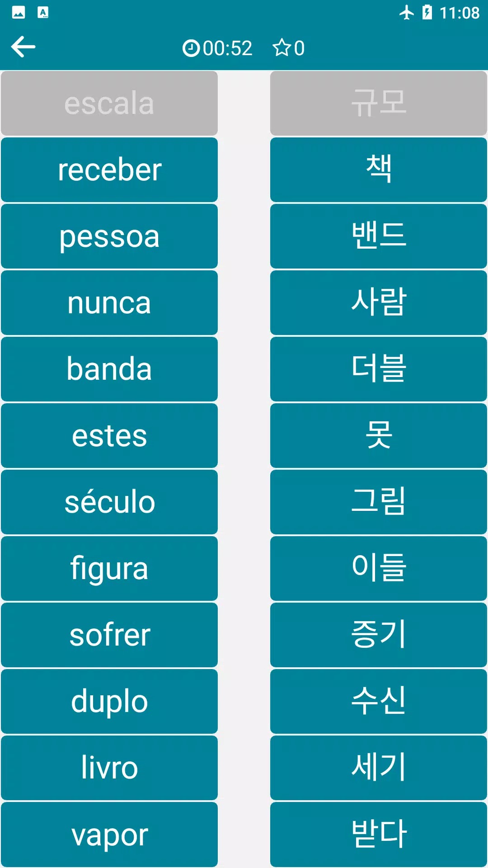Tap the star score icon
The image size is (488, 868).
282,48
